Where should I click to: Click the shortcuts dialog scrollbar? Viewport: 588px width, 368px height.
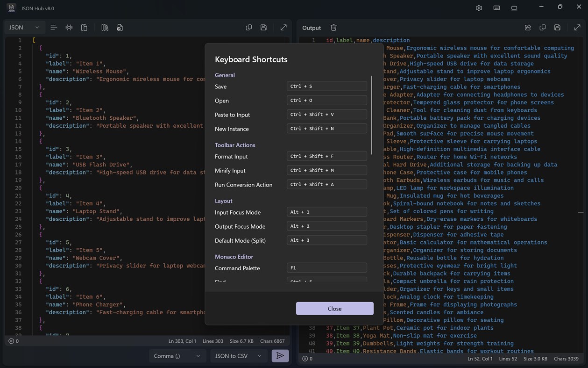click(372, 115)
